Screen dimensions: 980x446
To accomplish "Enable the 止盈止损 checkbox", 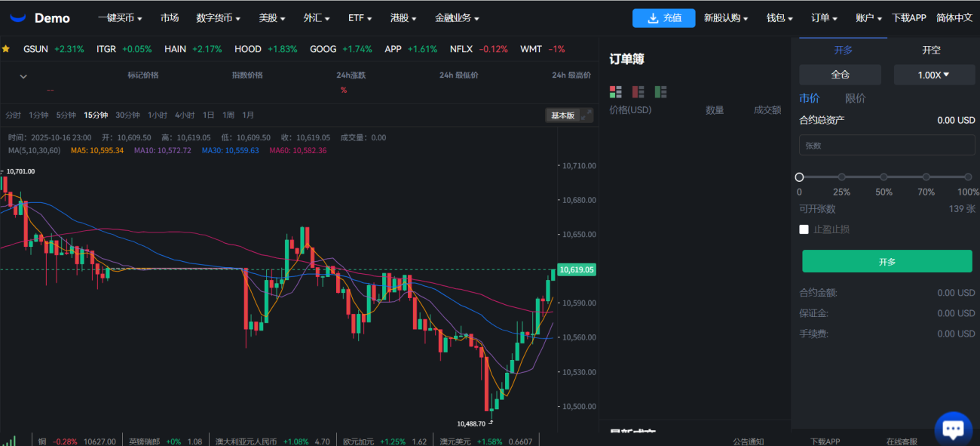I will click(x=804, y=229).
